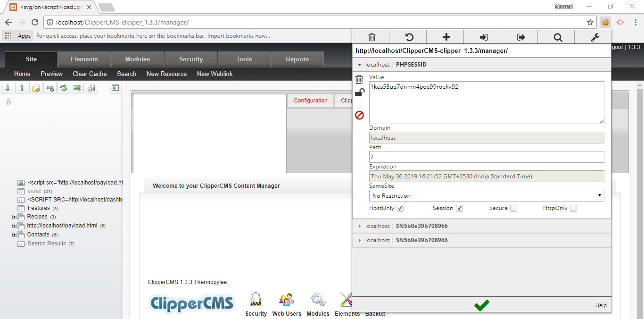The height and width of the screenshot is (319, 644).
Task: Expand the Recipes tree node
Action: 14,217
